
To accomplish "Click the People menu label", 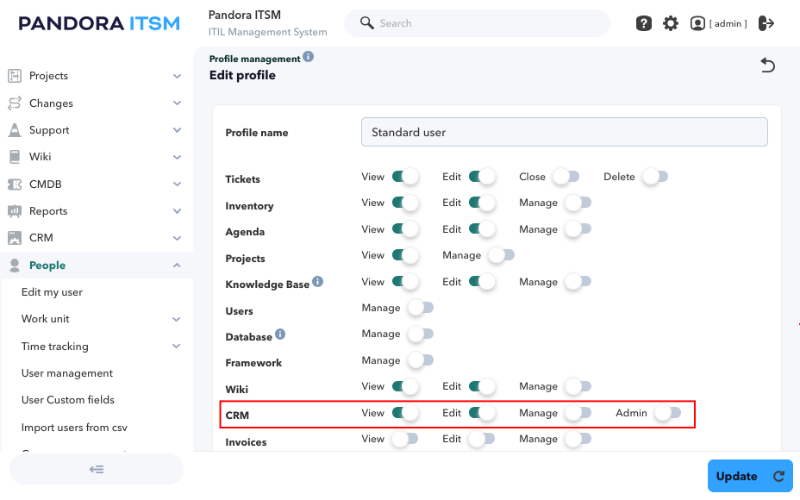I will point(47,265).
